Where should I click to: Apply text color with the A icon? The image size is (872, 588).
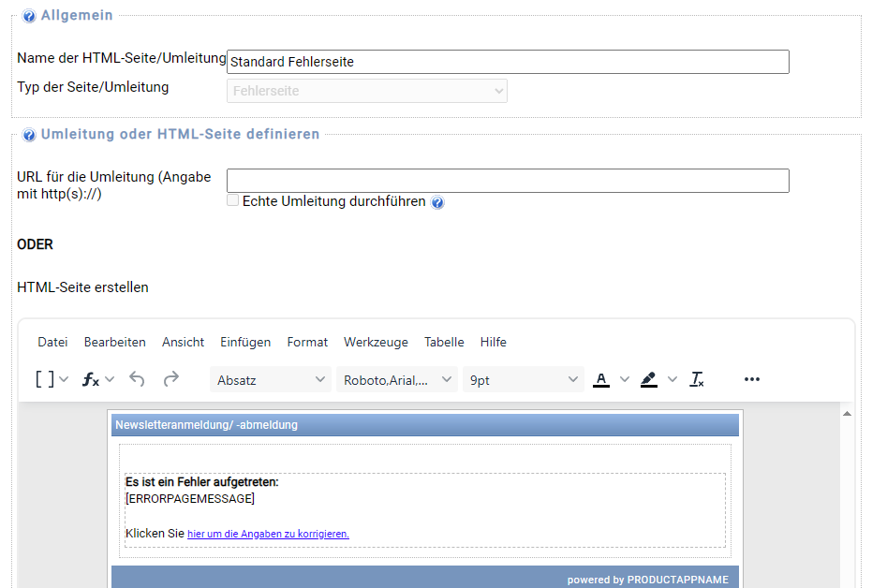(x=601, y=379)
